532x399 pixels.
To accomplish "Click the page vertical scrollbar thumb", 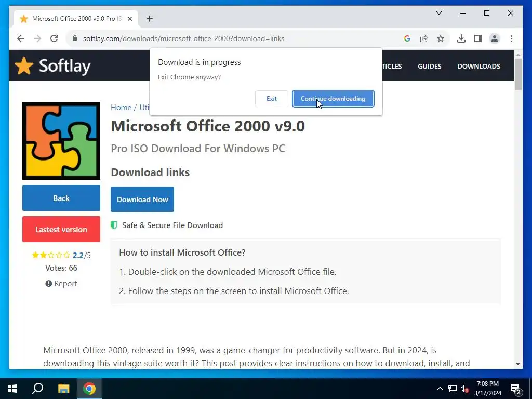I will pyautogui.click(x=518, y=75).
